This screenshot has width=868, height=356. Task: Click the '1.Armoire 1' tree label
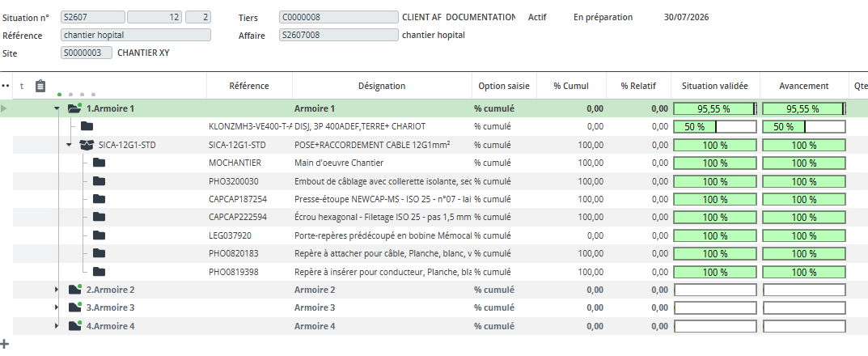pyautogui.click(x=110, y=108)
